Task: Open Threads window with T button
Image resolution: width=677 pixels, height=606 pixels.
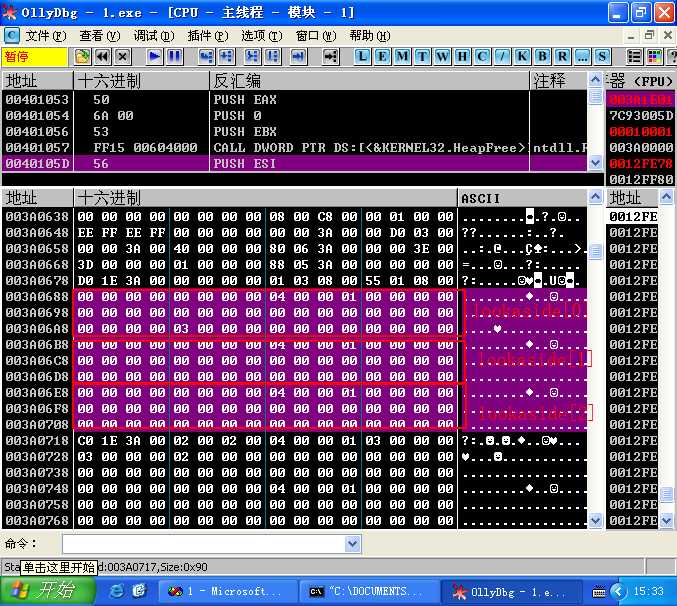Action: click(422, 57)
